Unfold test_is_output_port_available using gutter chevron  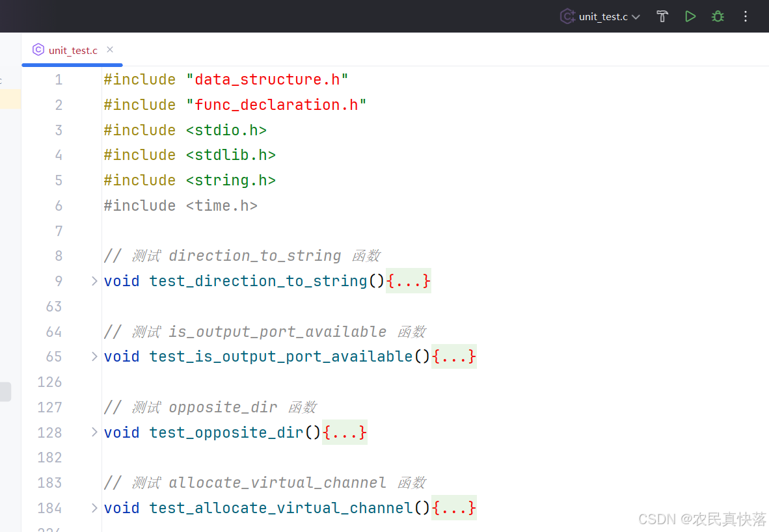(x=94, y=356)
